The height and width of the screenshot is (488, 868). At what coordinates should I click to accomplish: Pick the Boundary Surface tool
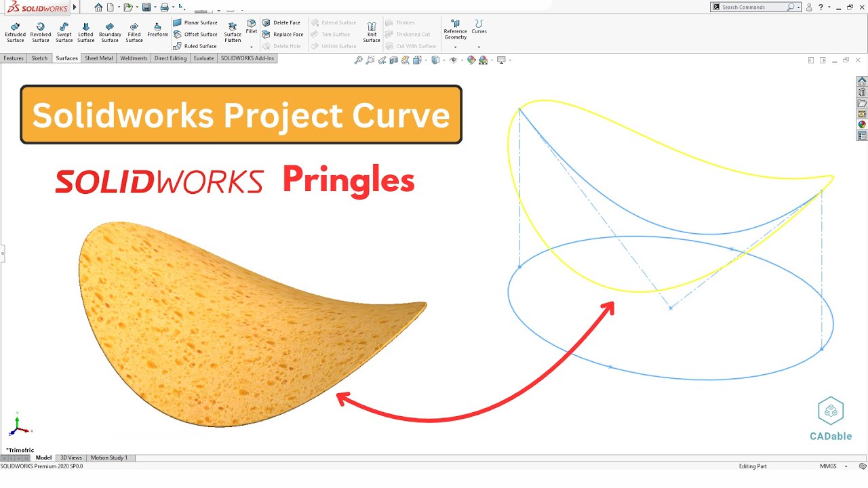coord(110,32)
